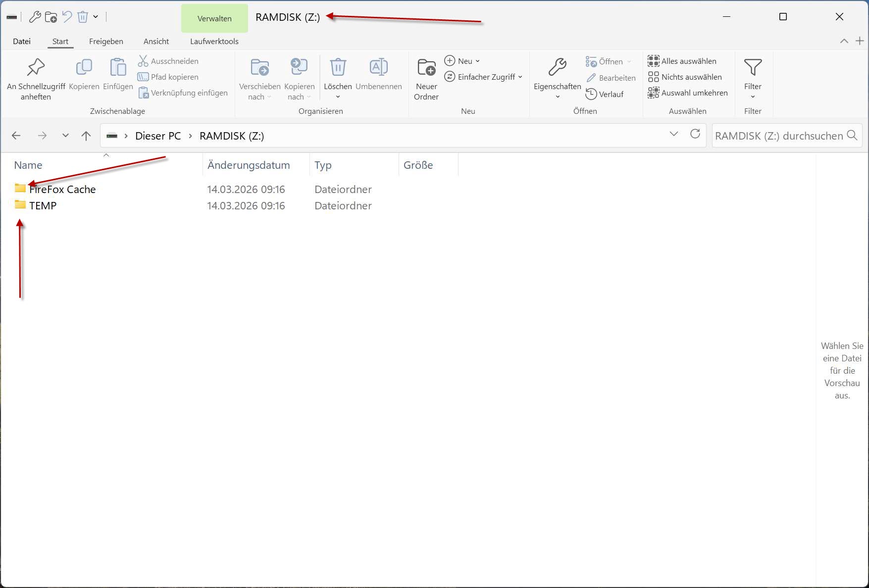Click the RAMDISK search input field
The width and height of the screenshot is (869, 588).
(x=779, y=136)
